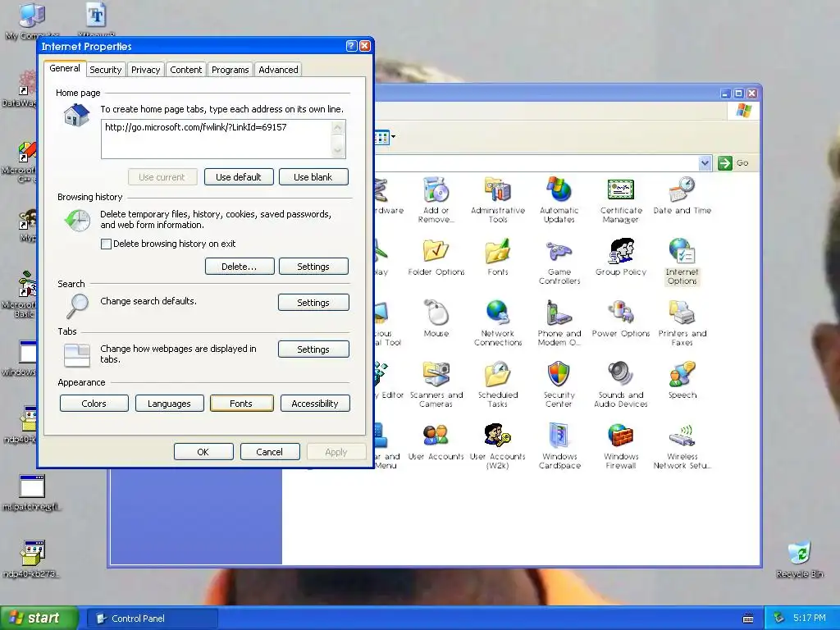Screen dimensions: 840x630
Task: Open Windows CardSpace icon
Action: (559, 446)
